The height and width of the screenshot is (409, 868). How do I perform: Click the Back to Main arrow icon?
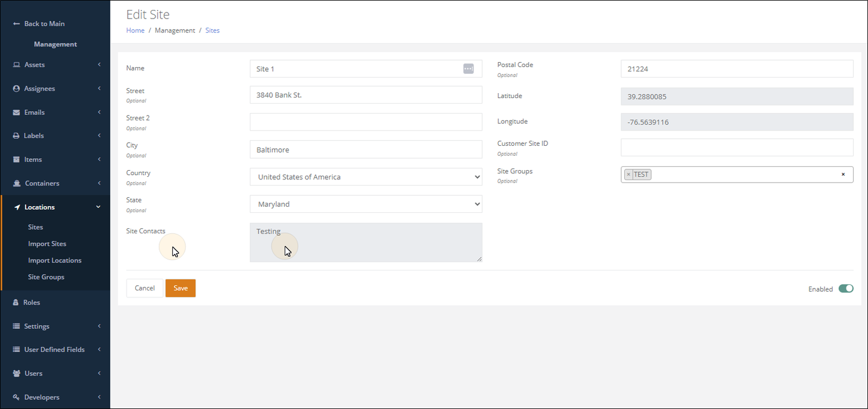coord(17,24)
